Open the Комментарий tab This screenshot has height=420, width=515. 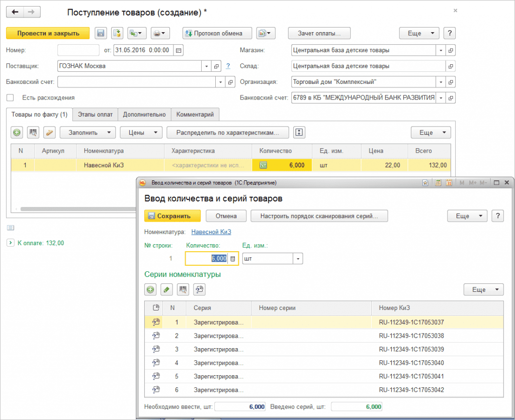pos(195,115)
